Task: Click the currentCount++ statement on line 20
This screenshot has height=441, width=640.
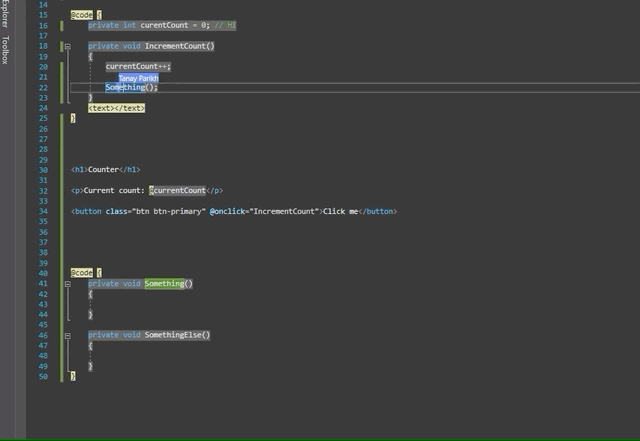Action: click(x=138, y=66)
